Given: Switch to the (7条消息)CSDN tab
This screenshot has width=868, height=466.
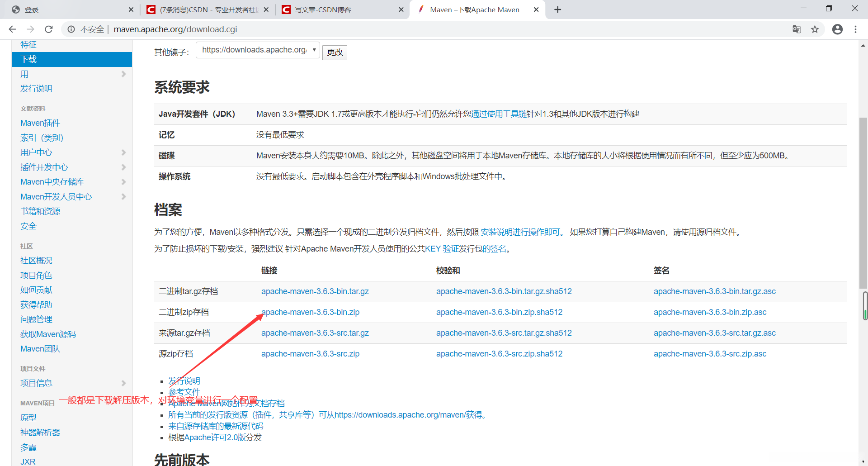Looking at the screenshot, I should [208, 10].
